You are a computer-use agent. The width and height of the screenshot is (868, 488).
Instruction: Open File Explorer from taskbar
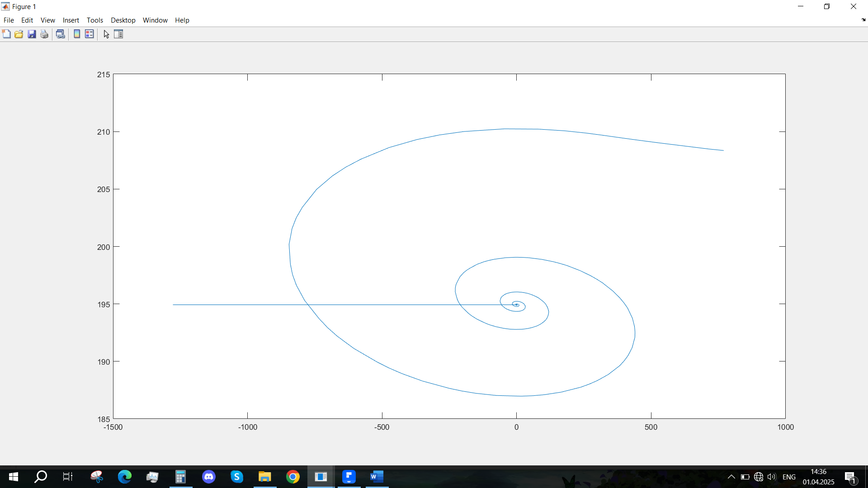265,477
